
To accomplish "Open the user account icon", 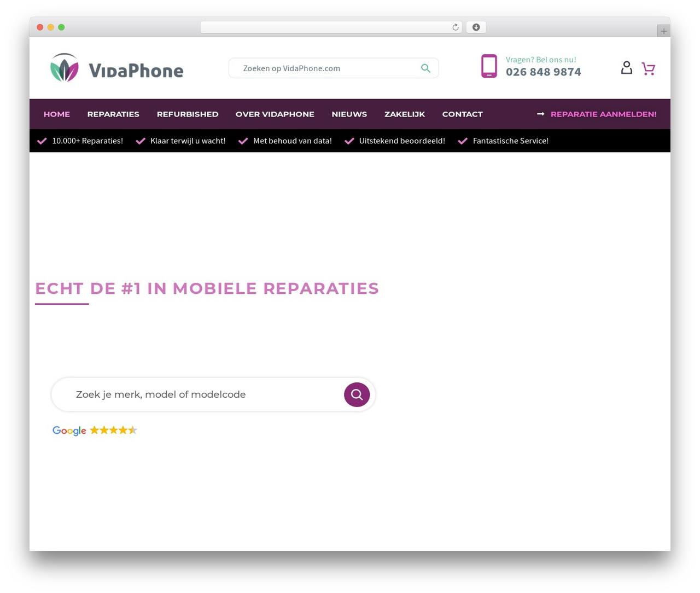I will pos(627,67).
